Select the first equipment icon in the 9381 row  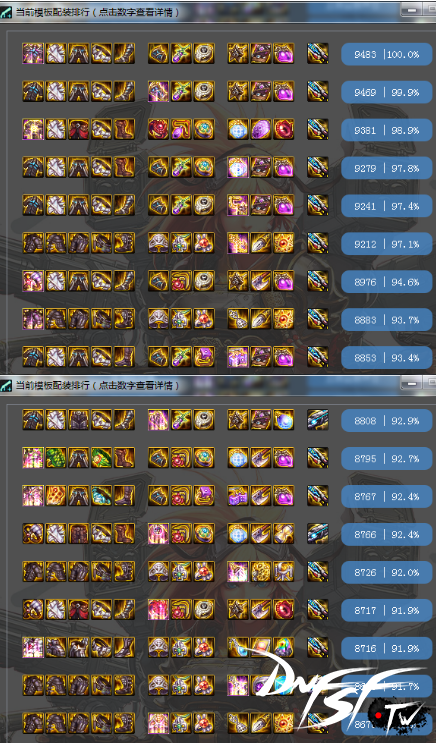tap(33, 129)
